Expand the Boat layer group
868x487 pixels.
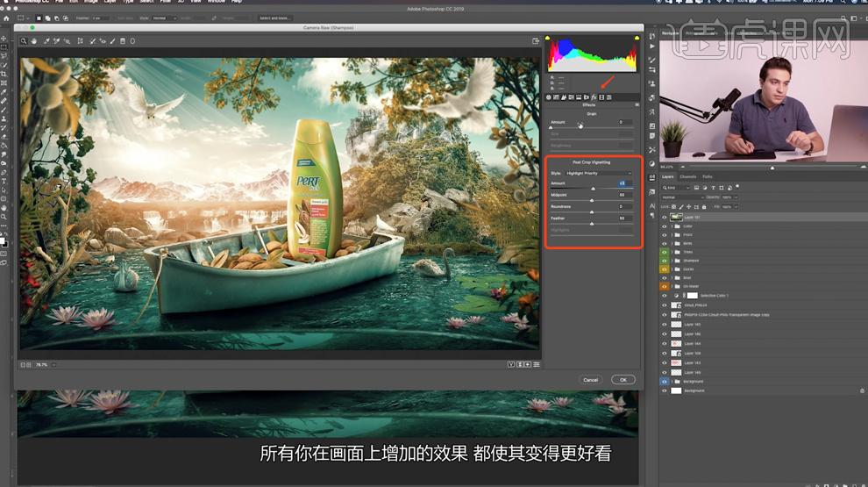(x=672, y=277)
